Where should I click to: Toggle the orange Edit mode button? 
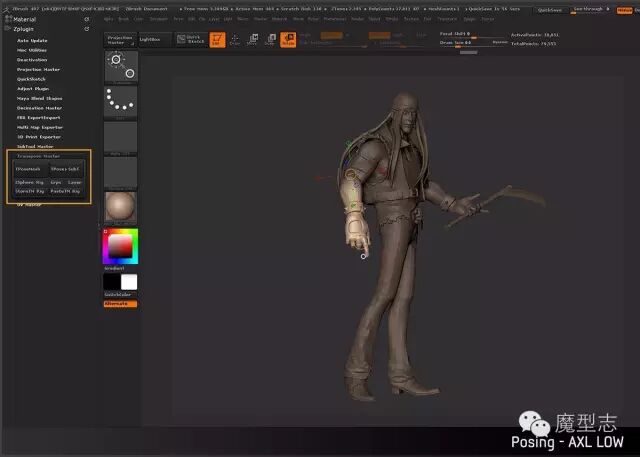(x=217, y=40)
